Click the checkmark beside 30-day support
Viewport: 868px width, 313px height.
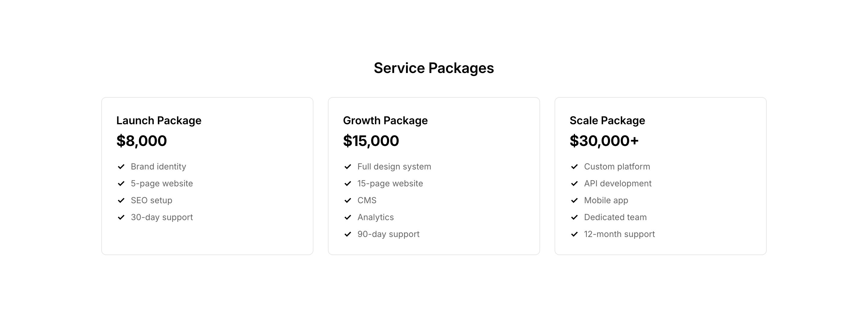coord(121,217)
